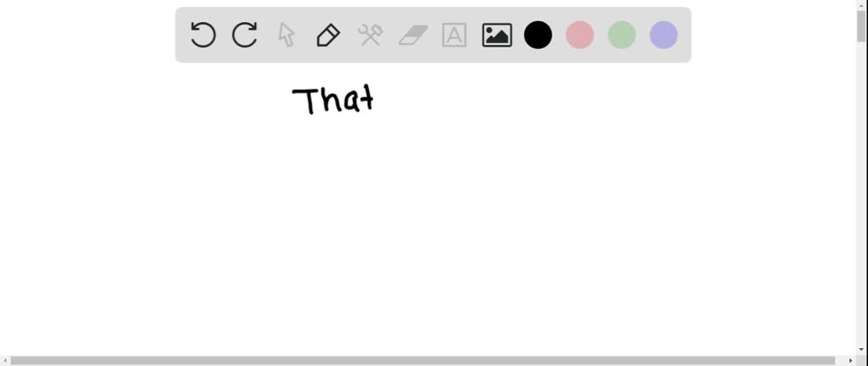
Task: Select the text box tool
Action: pyautogui.click(x=454, y=35)
